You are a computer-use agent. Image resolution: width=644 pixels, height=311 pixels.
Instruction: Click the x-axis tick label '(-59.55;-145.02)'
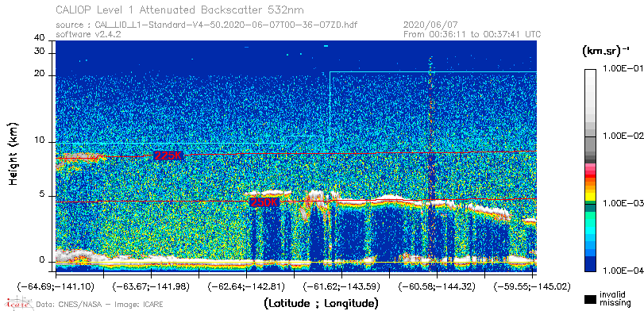pyautogui.click(x=532, y=286)
